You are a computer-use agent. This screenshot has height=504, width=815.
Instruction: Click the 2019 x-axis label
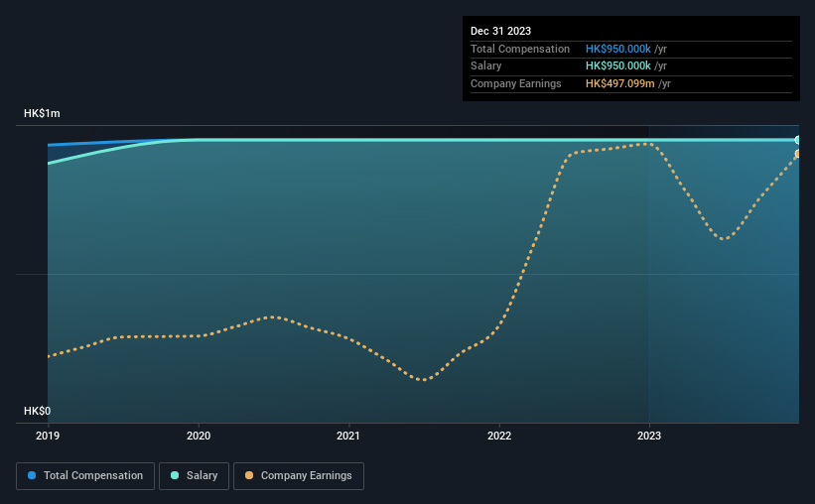click(x=48, y=436)
